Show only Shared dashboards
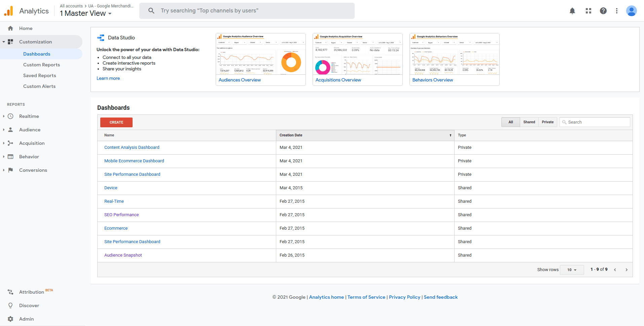The height and width of the screenshot is (326, 644). pos(529,122)
